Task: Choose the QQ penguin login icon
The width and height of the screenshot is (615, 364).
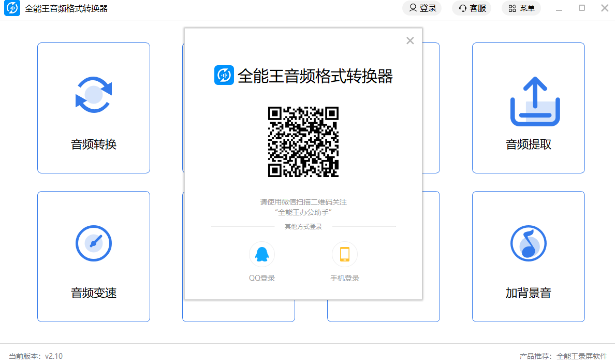Action: (261, 254)
